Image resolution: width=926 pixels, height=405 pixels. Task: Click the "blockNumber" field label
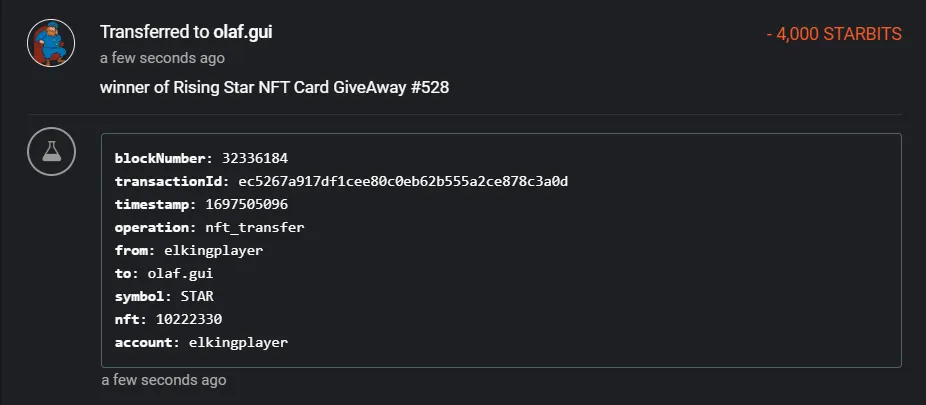tap(160, 158)
